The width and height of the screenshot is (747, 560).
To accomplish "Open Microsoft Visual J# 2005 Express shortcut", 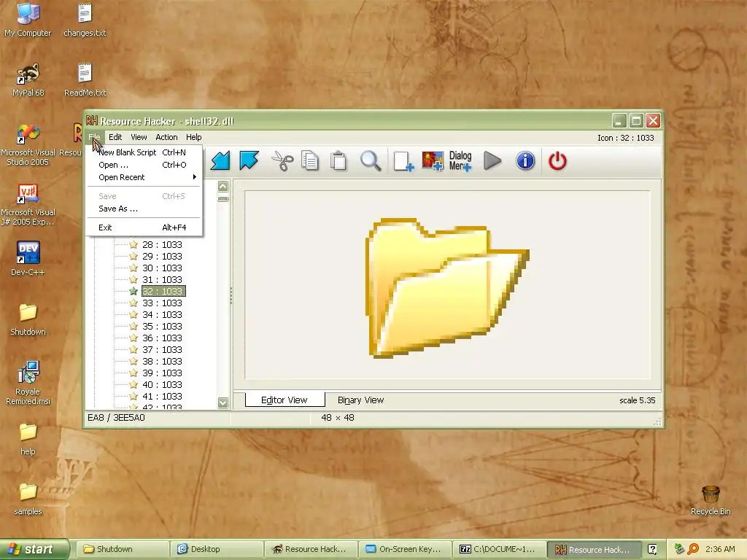I will [28, 205].
